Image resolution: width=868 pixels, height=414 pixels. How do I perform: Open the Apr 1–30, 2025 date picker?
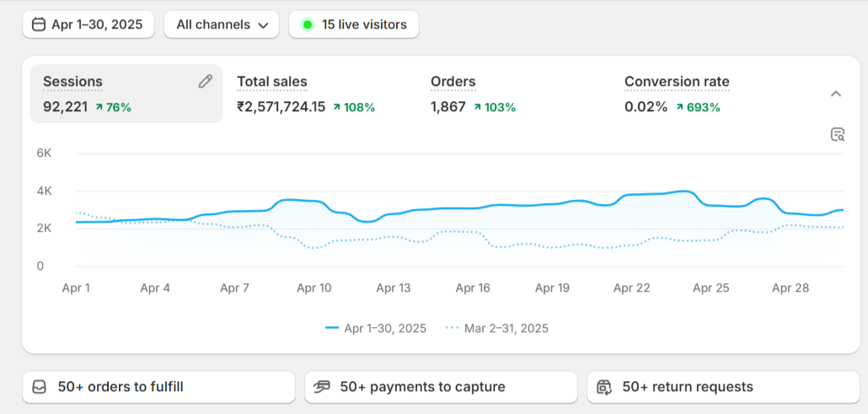coord(88,24)
